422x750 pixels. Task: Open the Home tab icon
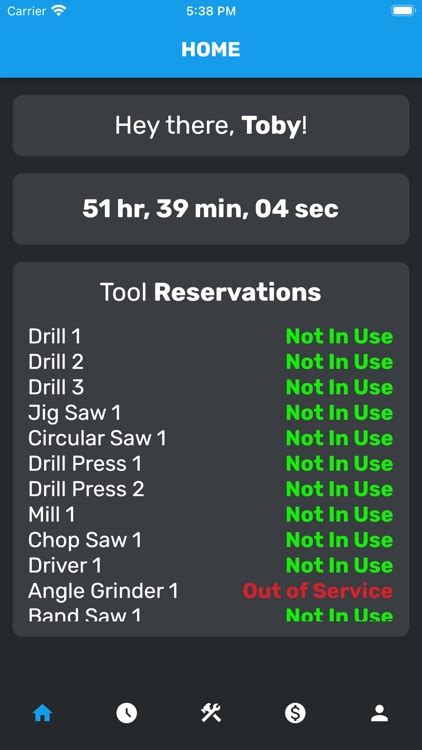click(42, 714)
